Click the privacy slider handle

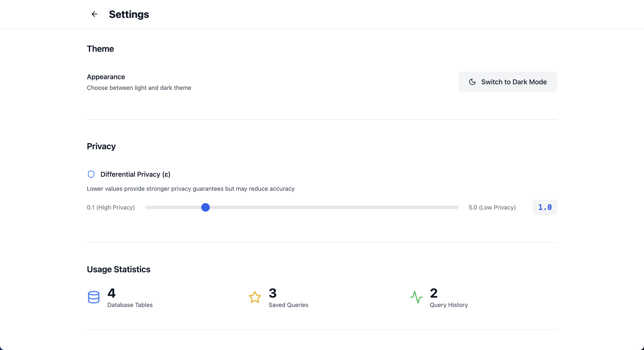pyautogui.click(x=205, y=207)
